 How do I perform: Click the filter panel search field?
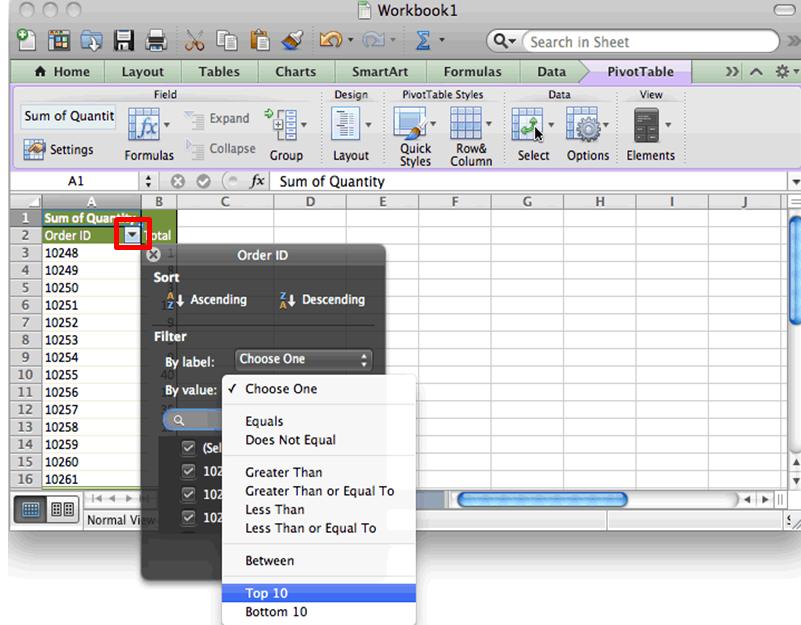point(193,420)
